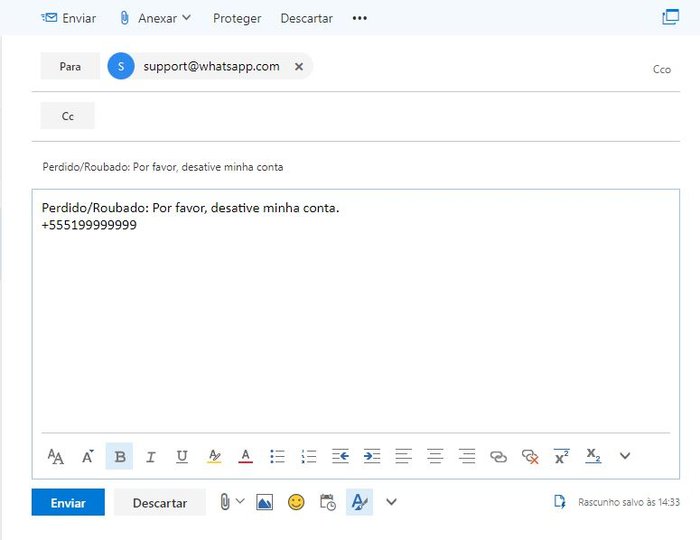Open the Proteger menu item

(237, 18)
